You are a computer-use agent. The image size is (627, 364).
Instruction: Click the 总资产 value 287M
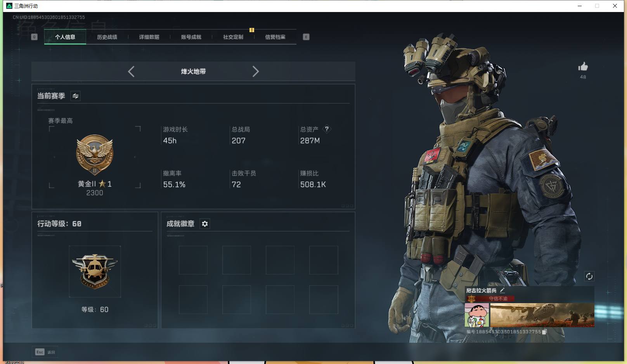(310, 141)
